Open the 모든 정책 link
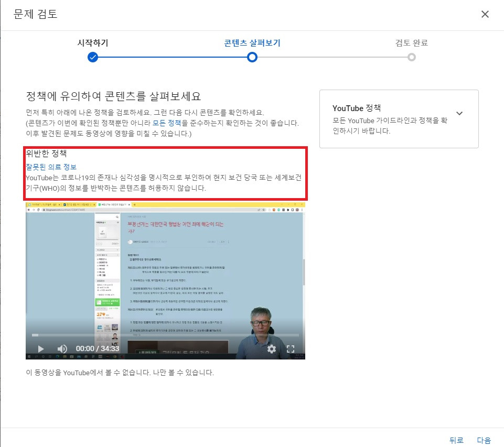504x447 pixels. pos(167,123)
